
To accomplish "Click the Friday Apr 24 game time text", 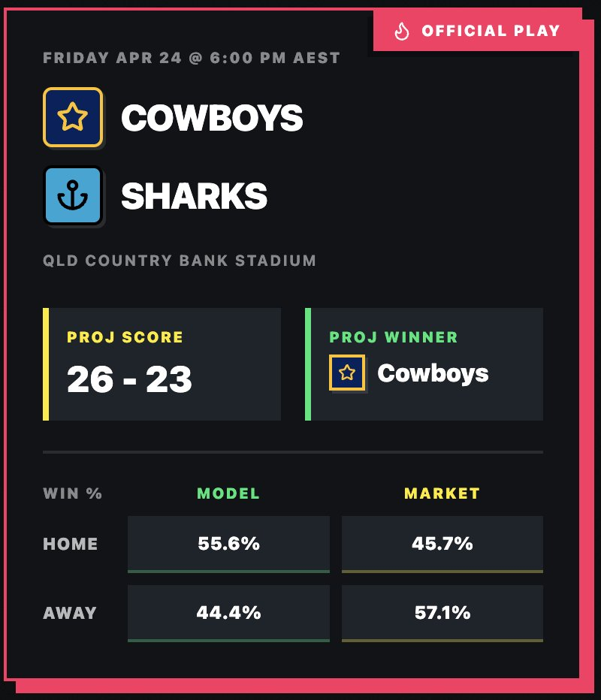I will 192,58.
